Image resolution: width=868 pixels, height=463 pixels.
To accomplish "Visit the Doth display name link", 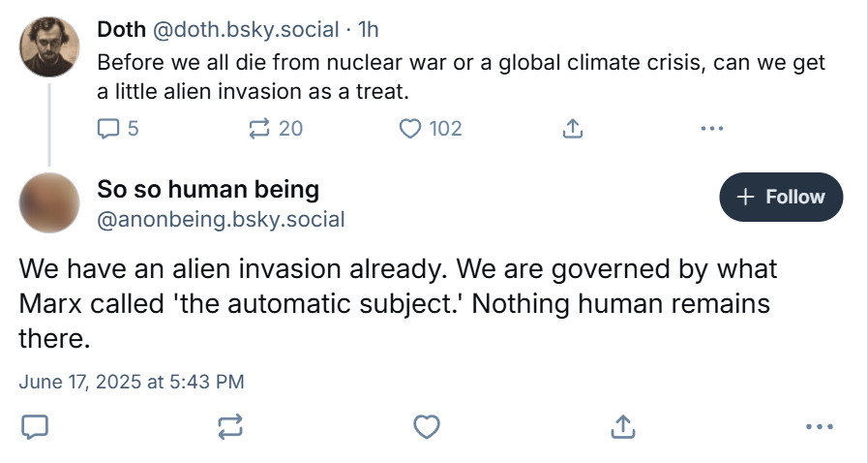I will click(121, 30).
